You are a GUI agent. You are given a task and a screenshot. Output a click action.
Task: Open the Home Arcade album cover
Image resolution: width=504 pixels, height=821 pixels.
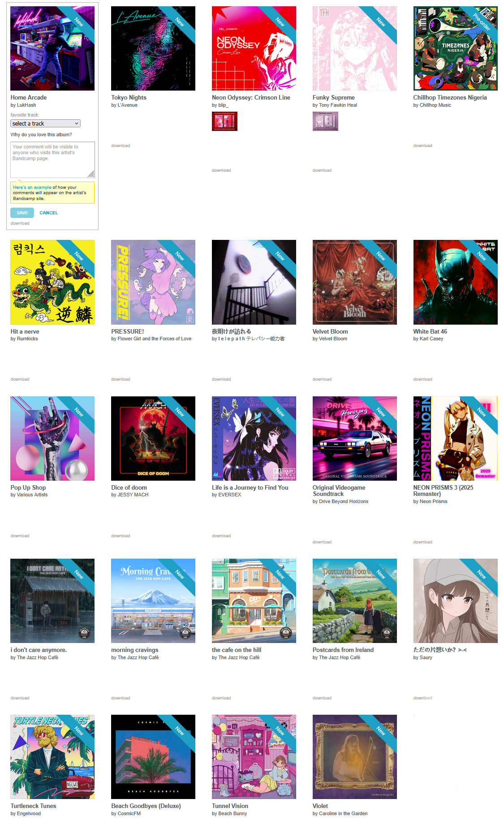coord(52,48)
